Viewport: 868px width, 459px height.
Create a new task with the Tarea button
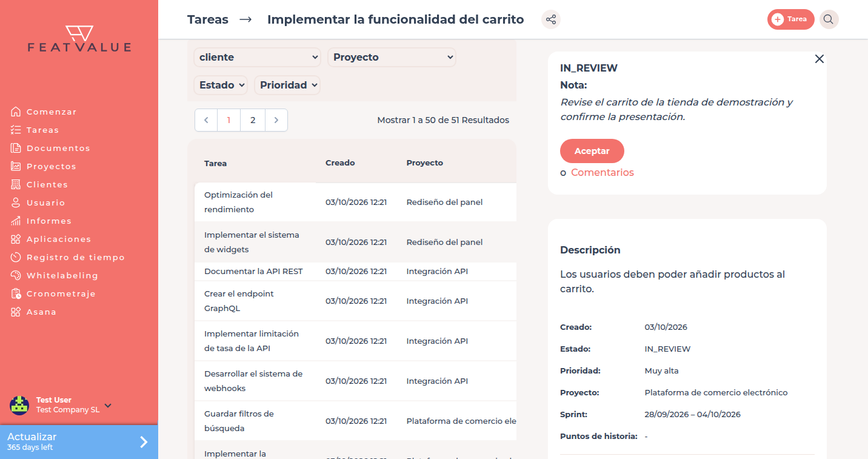click(x=790, y=19)
